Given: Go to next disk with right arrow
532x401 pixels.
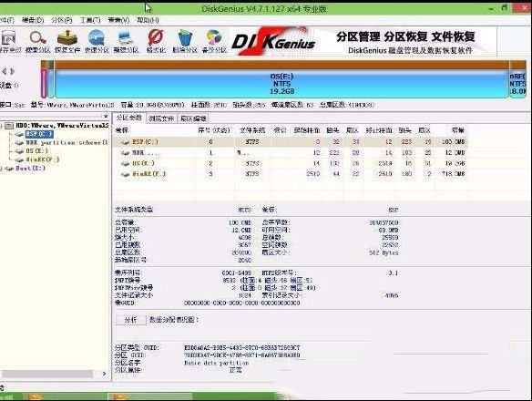Looking at the screenshot, I should [12, 71].
